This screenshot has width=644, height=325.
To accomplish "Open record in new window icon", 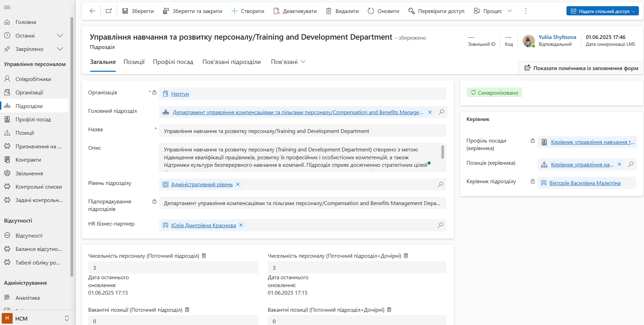I will [x=109, y=11].
